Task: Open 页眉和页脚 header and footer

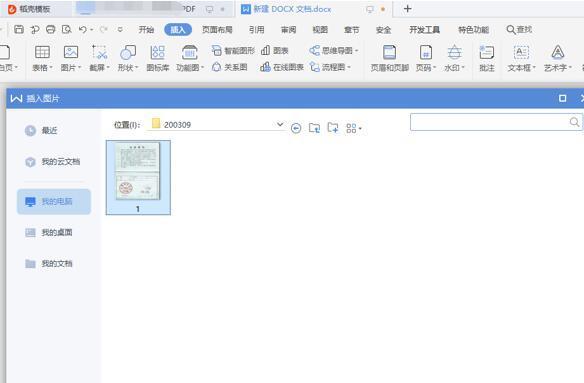Action: (390, 58)
